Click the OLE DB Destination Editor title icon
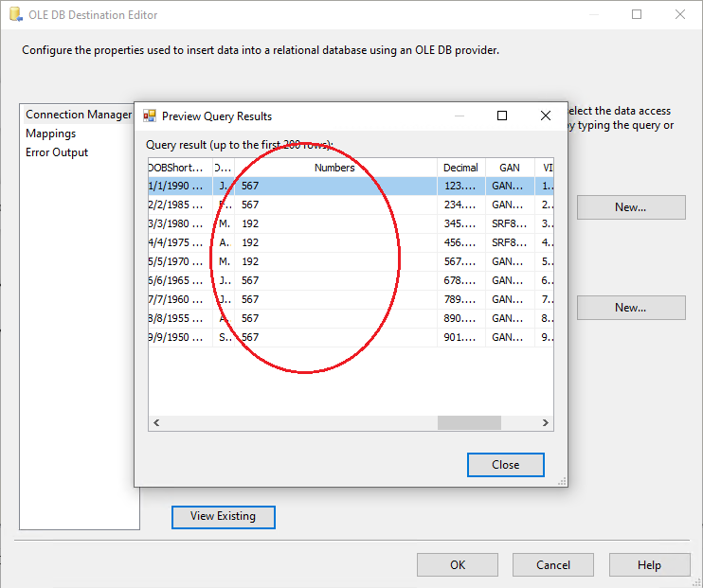 (x=14, y=15)
